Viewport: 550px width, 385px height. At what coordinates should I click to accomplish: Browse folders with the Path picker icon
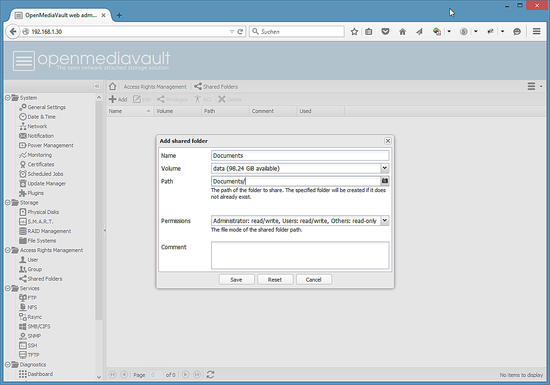click(385, 181)
